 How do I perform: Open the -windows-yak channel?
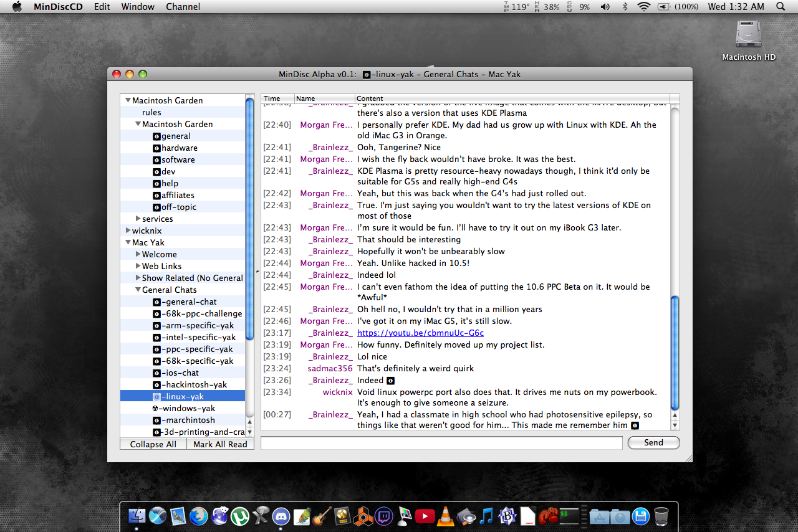pyautogui.click(x=184, y=408)
